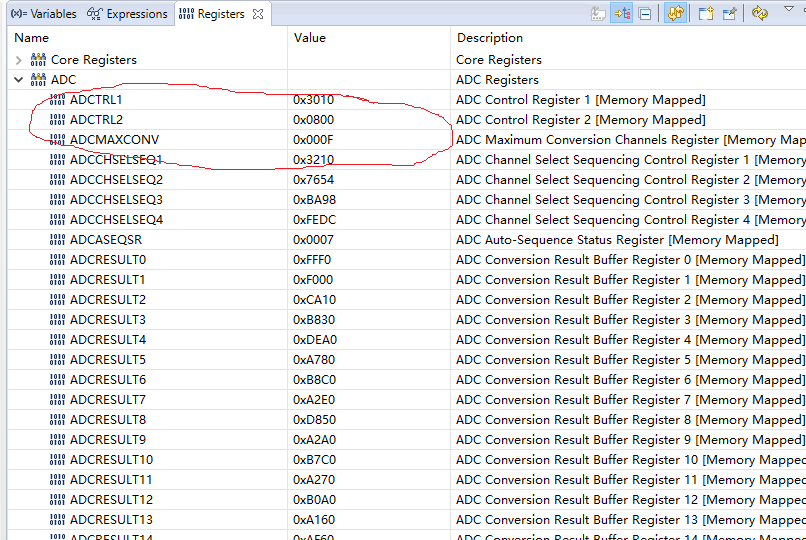Switch to the Expressions tab
806x540 pixels.
tap(127, 14)
